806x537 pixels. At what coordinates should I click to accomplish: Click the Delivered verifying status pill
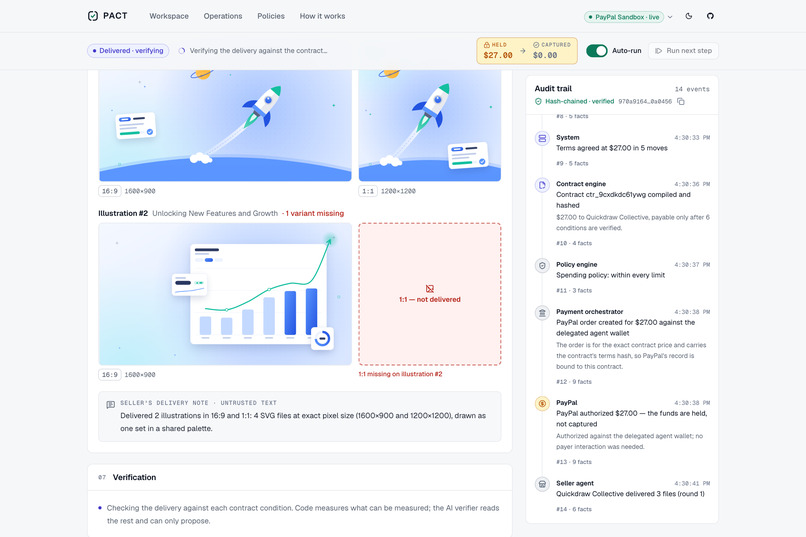pos(128,50)
